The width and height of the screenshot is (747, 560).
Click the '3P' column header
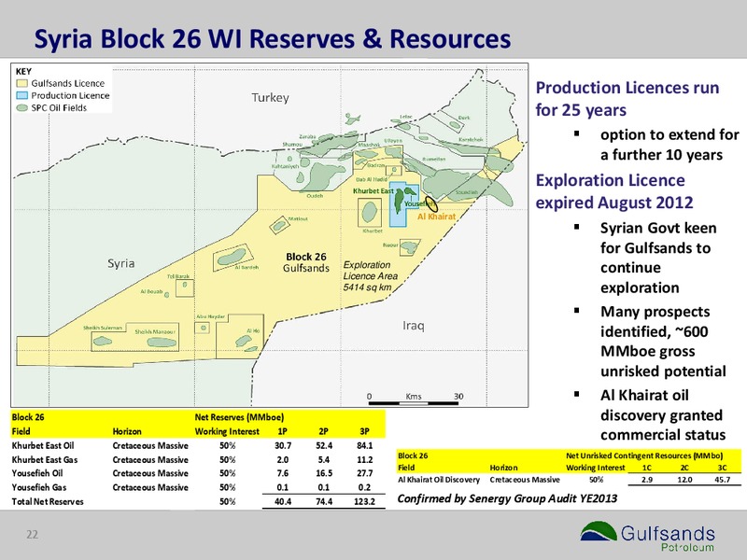coord(364,431)
